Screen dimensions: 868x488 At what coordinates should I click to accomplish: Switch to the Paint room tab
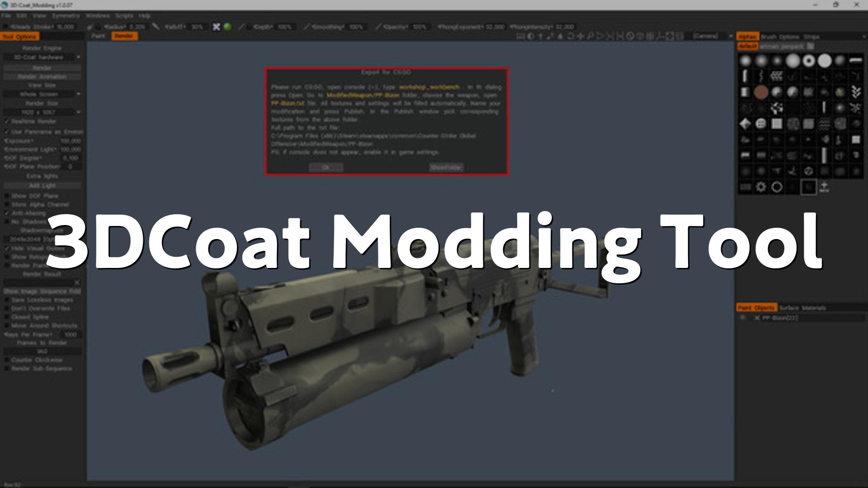tap(98, 36)
